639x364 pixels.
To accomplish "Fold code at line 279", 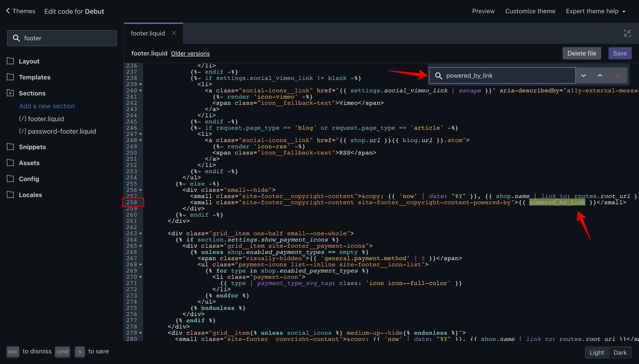I will point(140,333).
